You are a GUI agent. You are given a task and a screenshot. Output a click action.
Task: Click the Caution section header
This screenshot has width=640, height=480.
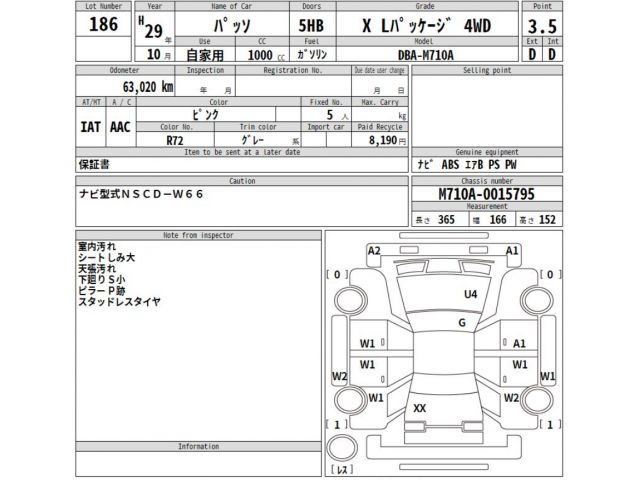[242, 181]
